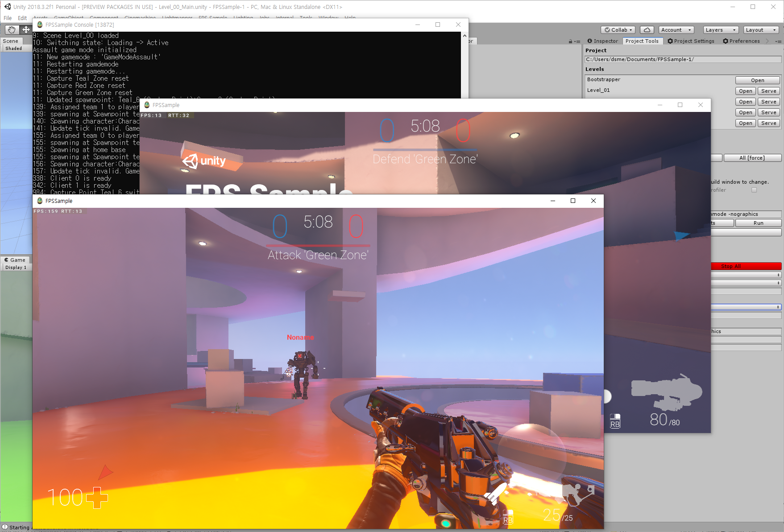
Task: Click the weapon silhouette icon in rear game
Action: coord(666,392)
